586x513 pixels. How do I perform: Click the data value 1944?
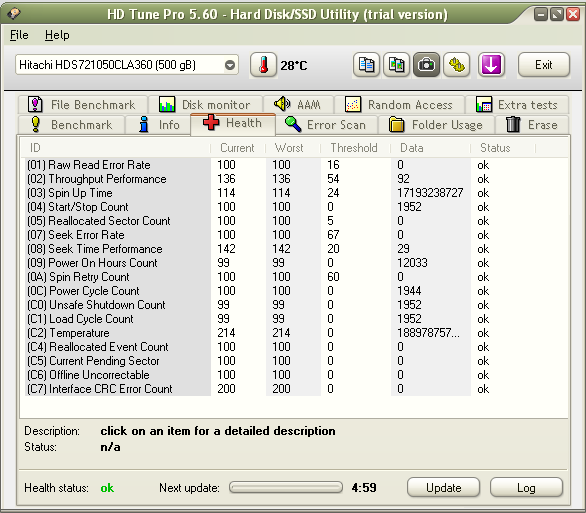[x=409, y=291]
